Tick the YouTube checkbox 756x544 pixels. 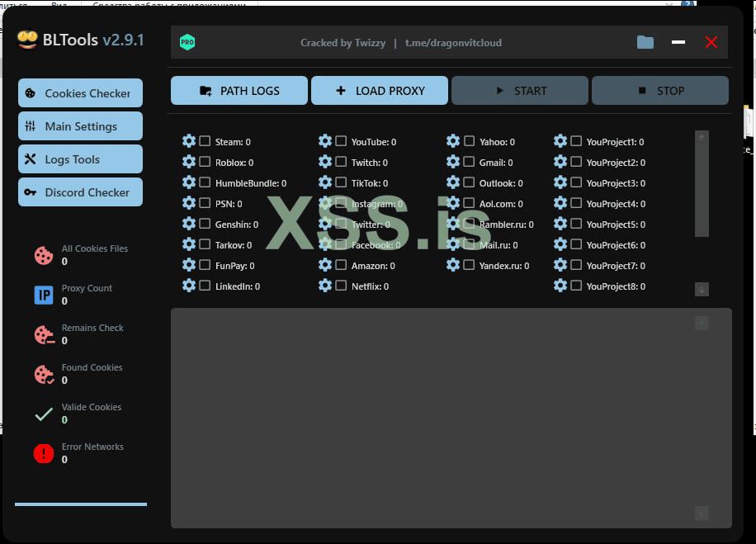[x=341, y=141]
